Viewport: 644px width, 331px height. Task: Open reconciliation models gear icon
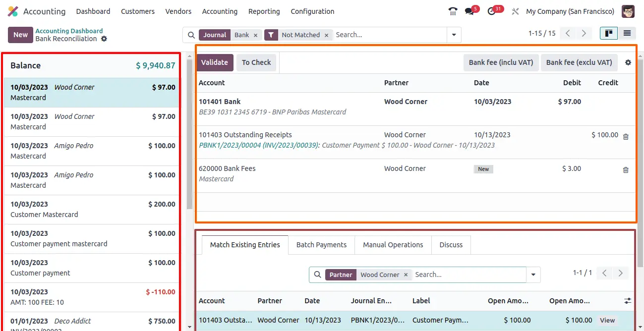coord(628,62)
